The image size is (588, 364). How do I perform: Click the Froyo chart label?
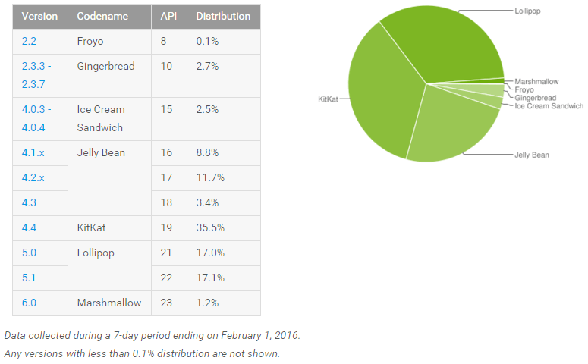[x=524, y=89]
